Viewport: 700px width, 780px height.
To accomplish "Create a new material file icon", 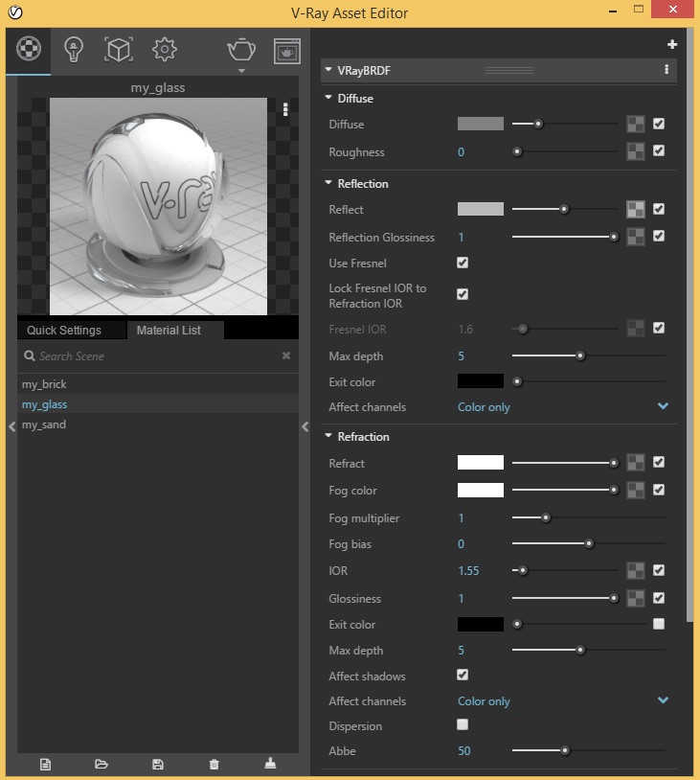I will (45, 764).
